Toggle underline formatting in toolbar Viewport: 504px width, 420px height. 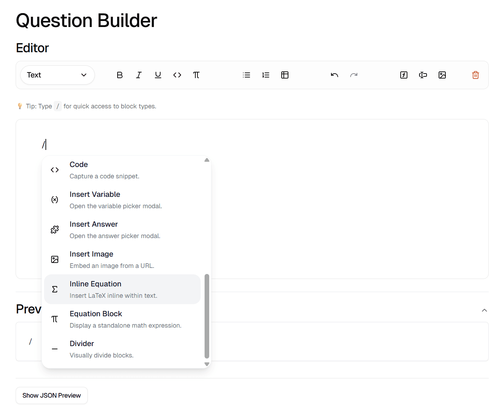pos(158,75)
